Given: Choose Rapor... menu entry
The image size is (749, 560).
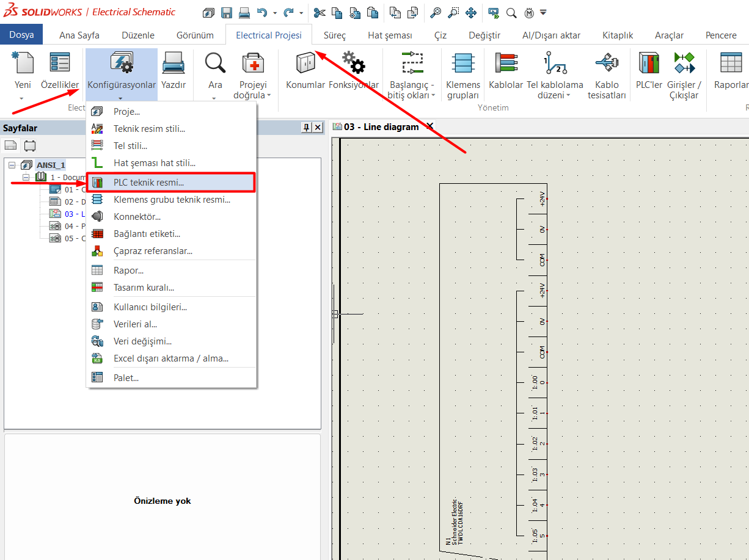Looking at the screenshot, I should [x=171, y=270].
